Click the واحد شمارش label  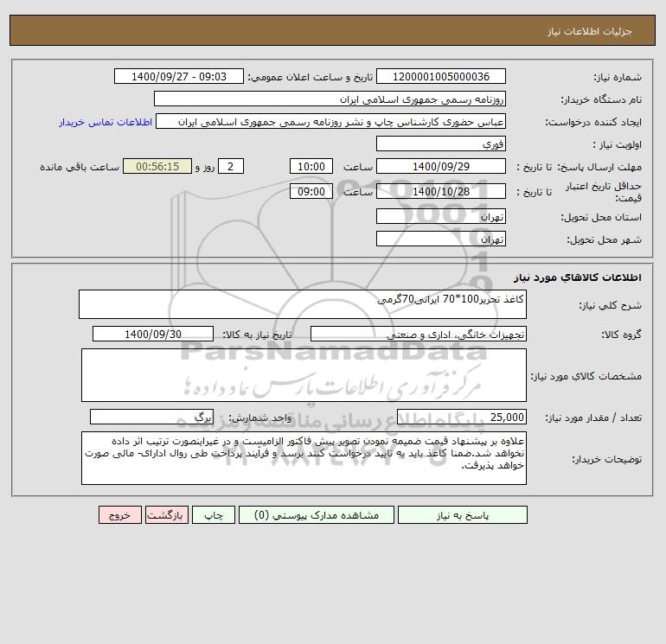tap(260, 418)
